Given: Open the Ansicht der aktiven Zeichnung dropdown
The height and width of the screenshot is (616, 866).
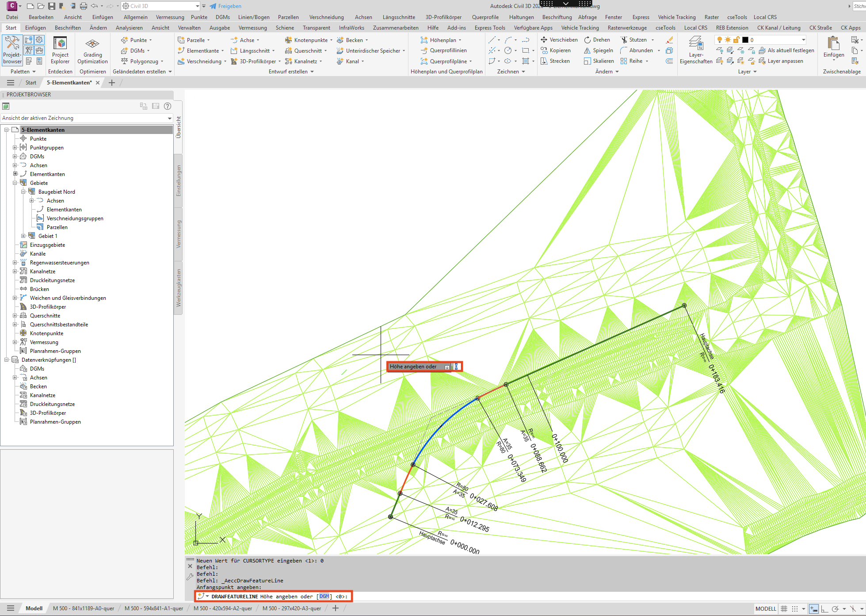Looking at the screenshot, I should tap(87, 118).
